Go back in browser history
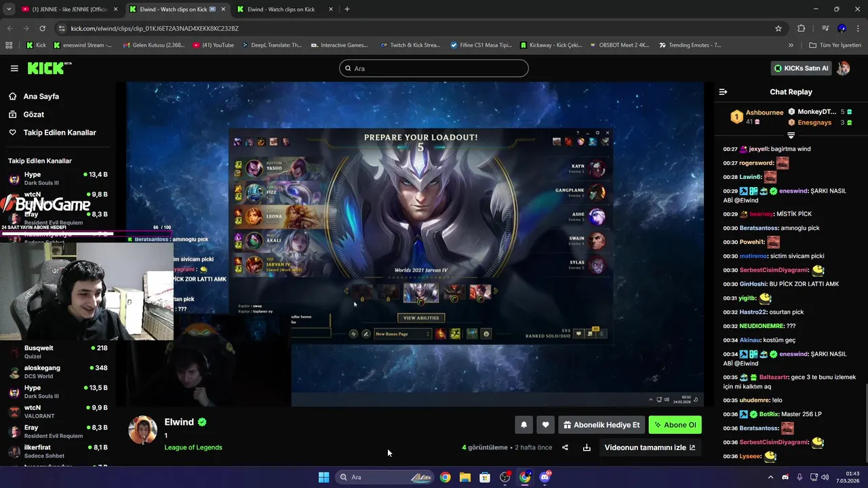The height and width of the screenshot is (488, 868). (9, 28)
